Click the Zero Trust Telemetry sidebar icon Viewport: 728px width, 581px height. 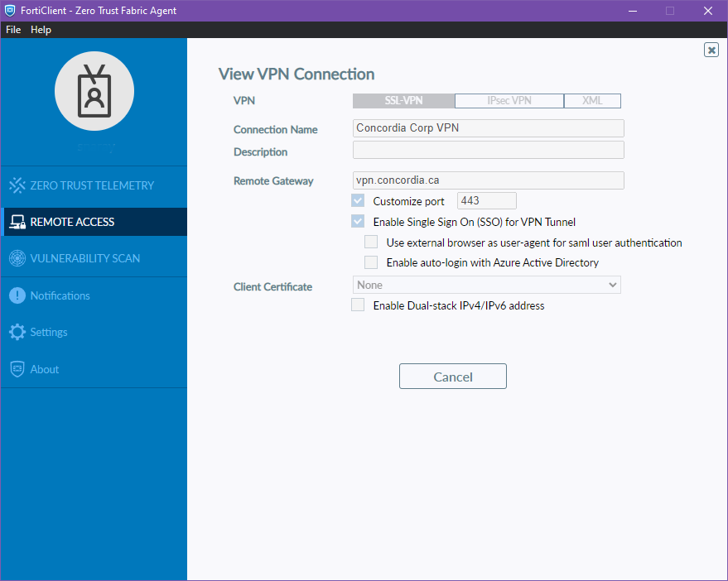point(17,185)
